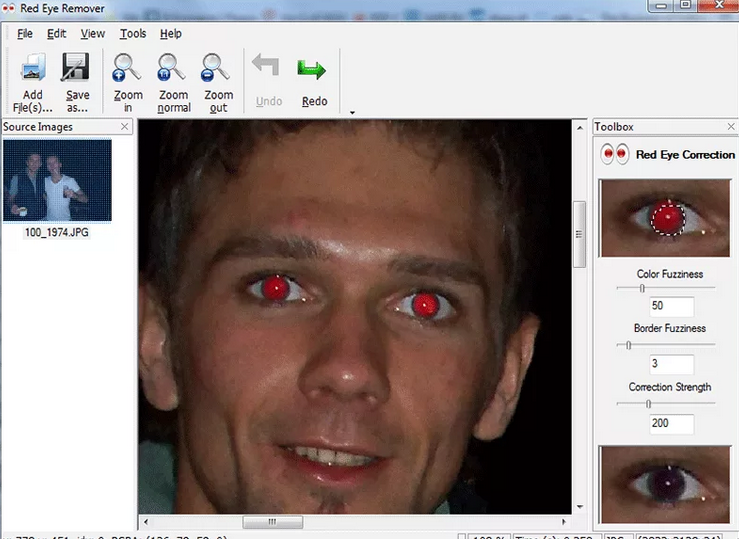Adjust the Correction Strength slider

coord(649,404)
